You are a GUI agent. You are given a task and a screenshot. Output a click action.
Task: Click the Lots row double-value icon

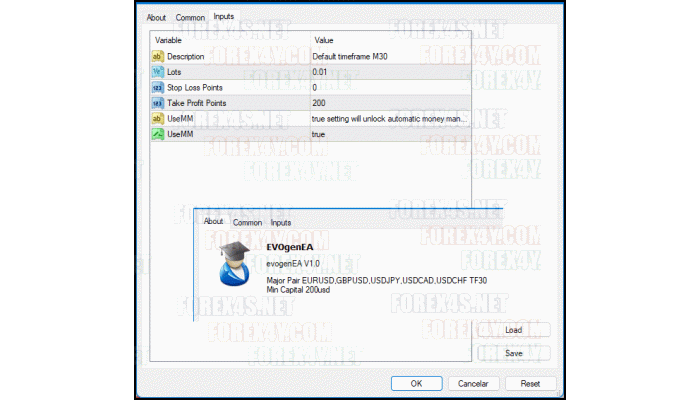tap(157, 72)
